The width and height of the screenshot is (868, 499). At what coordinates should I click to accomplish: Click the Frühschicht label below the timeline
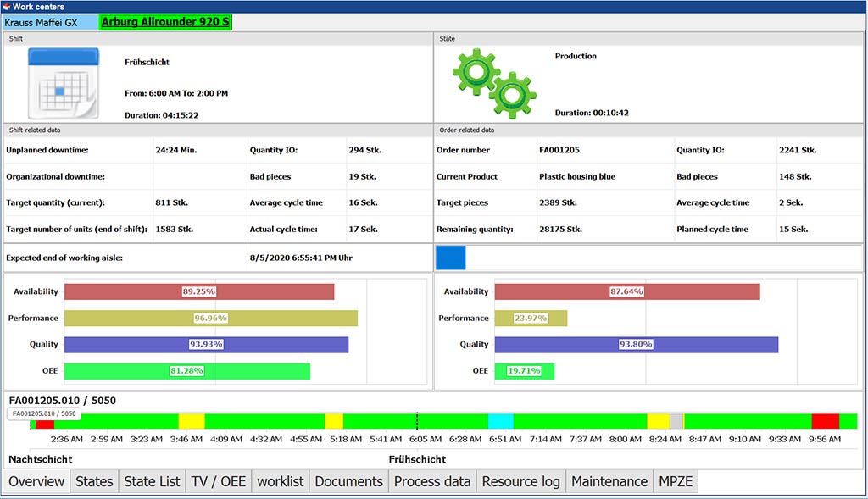tap(417, 459)
